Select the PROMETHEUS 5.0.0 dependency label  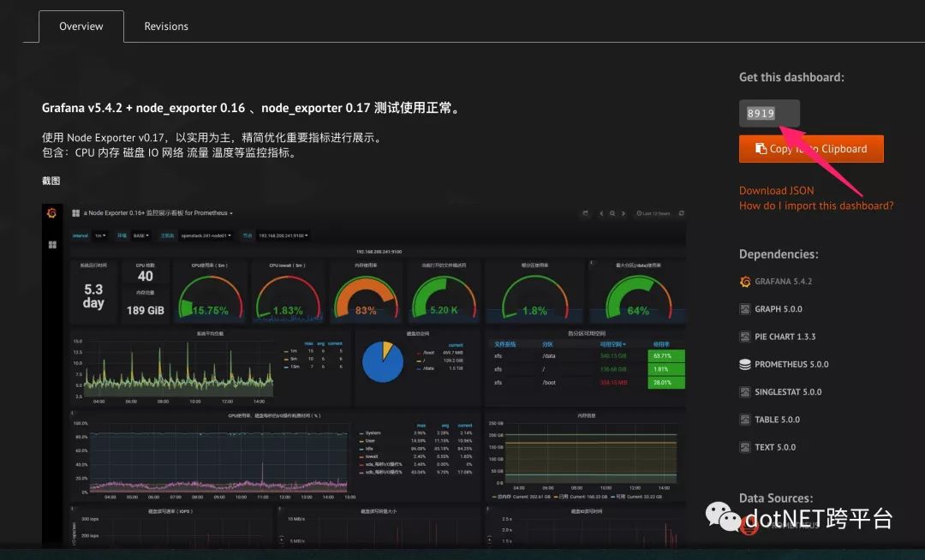point(791,364)
